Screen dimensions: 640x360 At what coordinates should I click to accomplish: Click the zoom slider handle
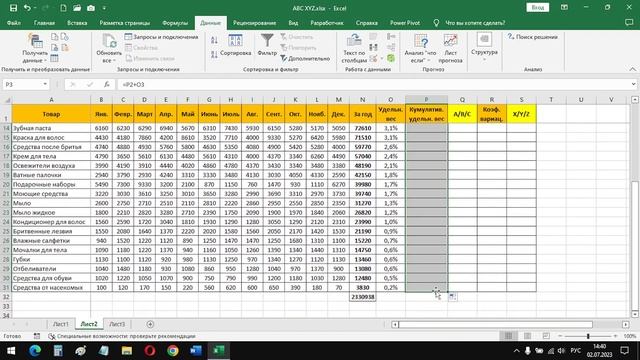point(588,336)
